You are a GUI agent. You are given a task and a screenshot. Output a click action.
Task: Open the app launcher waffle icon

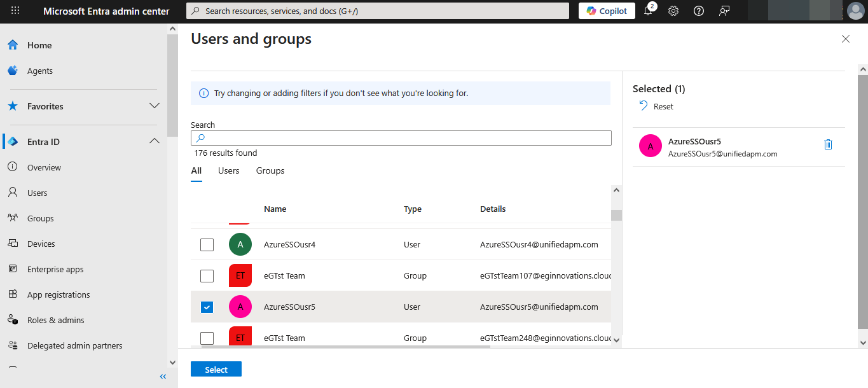pyautogui.click(x=15, y=11)
